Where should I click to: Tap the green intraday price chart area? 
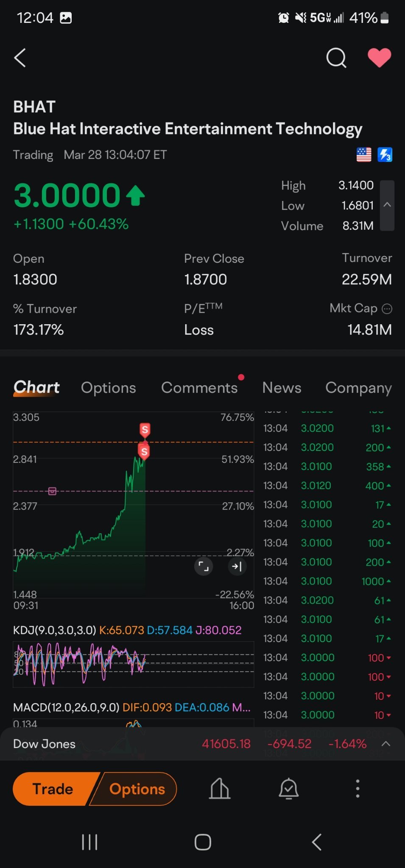point(134,504)
